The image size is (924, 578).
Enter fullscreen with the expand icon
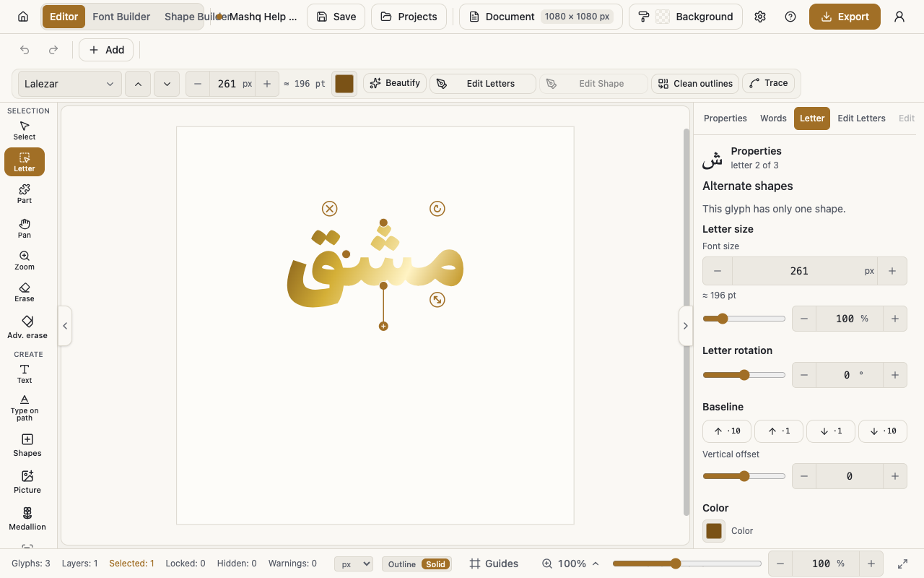point(902,564)
